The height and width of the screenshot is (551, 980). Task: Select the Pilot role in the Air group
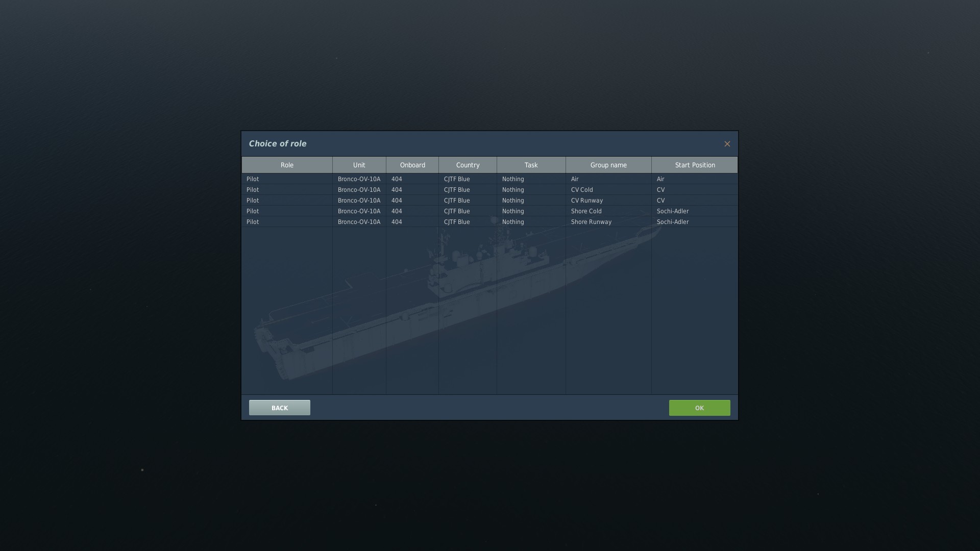[253, 179]
